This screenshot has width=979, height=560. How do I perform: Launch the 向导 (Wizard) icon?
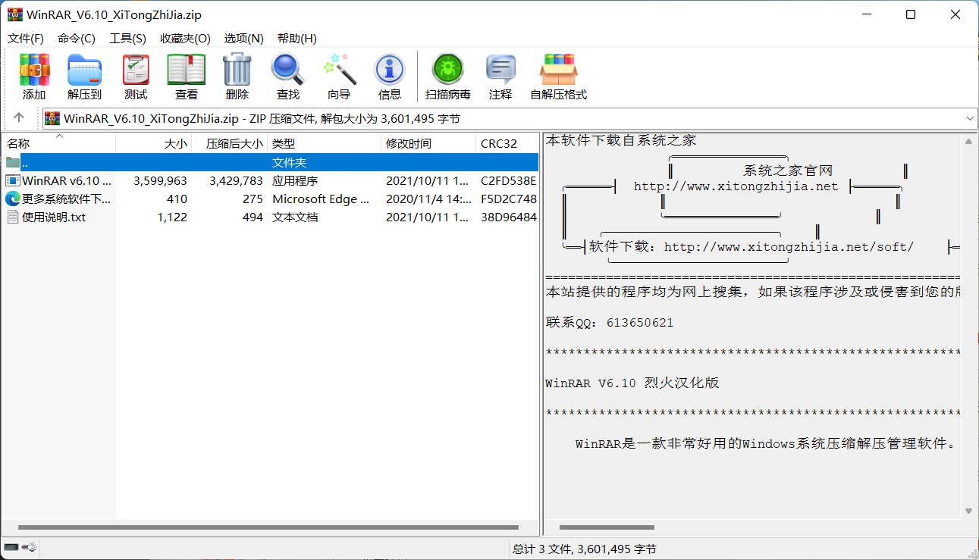(x=338, y=74)
